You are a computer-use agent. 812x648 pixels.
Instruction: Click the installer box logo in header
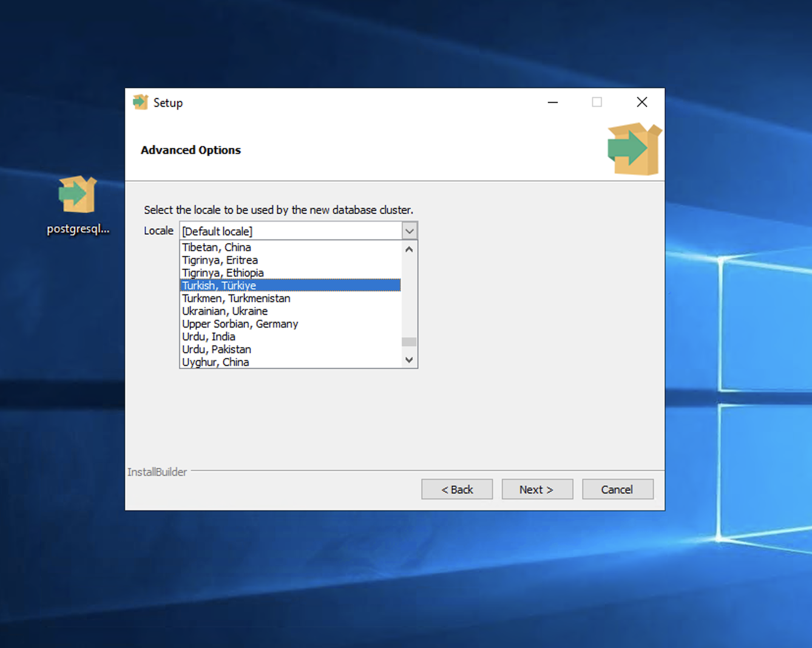pos(634,149)
